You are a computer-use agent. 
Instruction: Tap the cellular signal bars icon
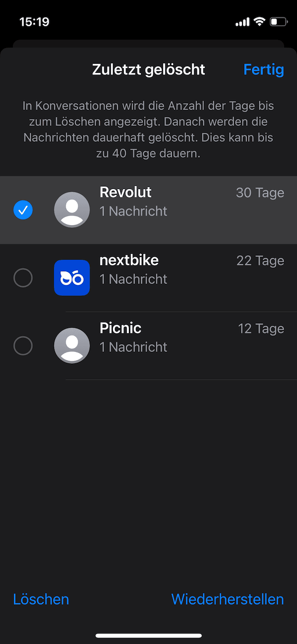click(243, 22)
